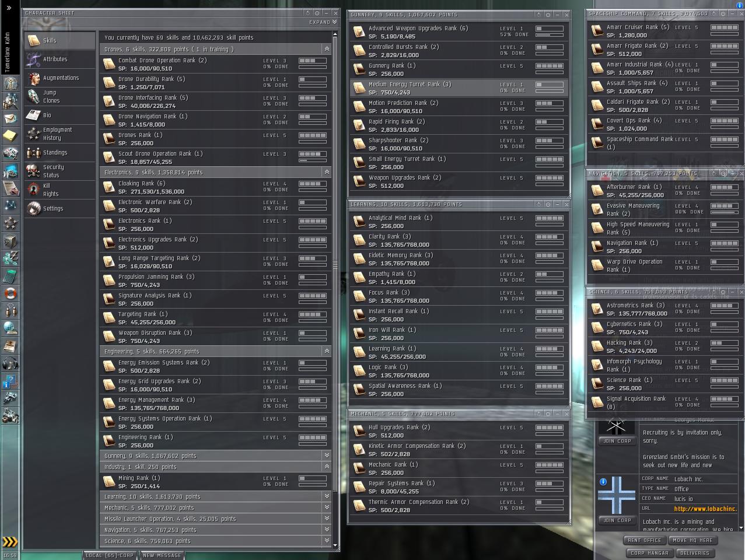Click the Medium Energy Turret skill book icon
The width and height of the screenshot is (745, 560).
(x=359, y=88)
